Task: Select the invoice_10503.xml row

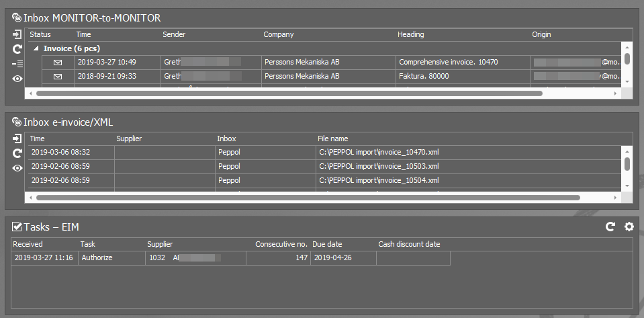Action: pos(379,166)
